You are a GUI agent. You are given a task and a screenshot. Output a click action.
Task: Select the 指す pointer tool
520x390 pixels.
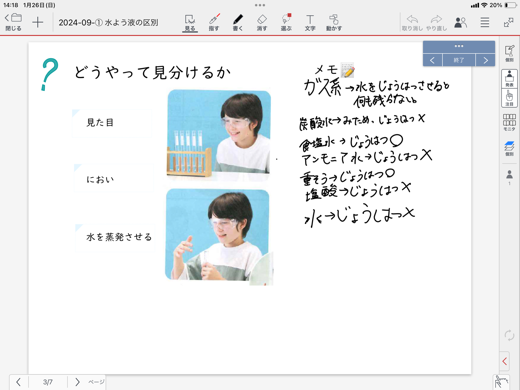214,23
